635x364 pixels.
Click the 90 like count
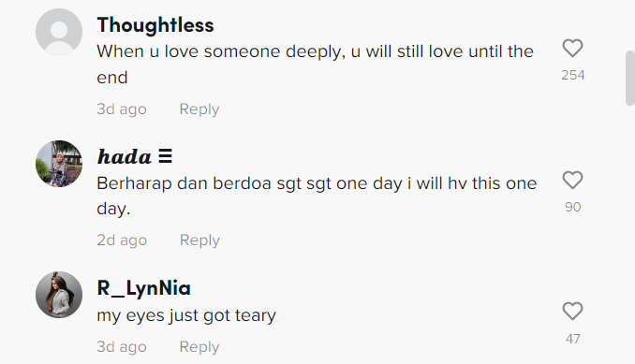(x=572, y=207)
